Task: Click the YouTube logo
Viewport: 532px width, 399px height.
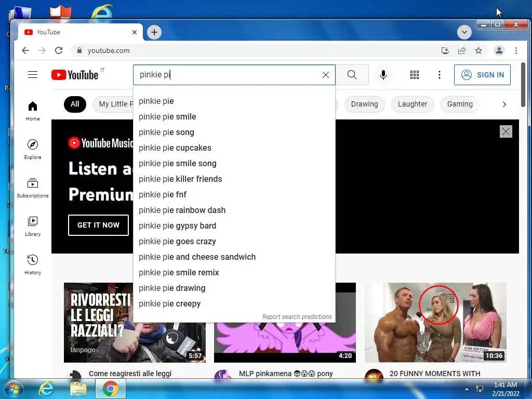Action: [75, 75]
